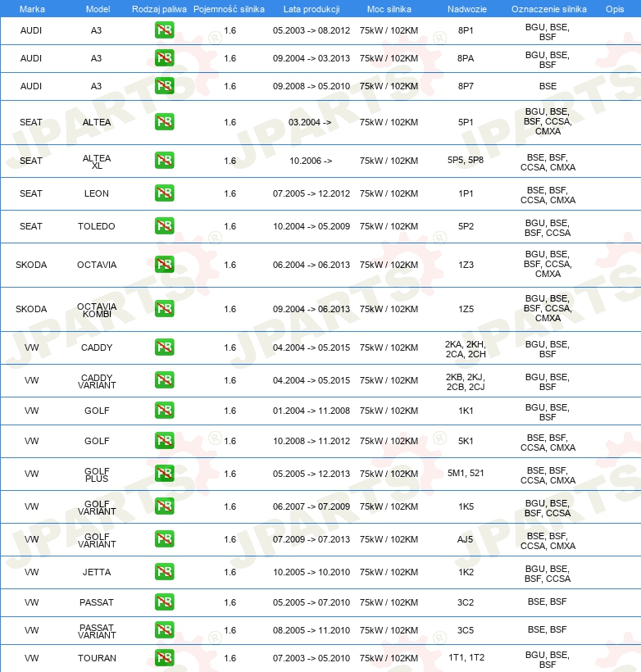
Task: Click the petrol icon in the Golf Variant AJ5 row
Action: (x=164, y=538)
